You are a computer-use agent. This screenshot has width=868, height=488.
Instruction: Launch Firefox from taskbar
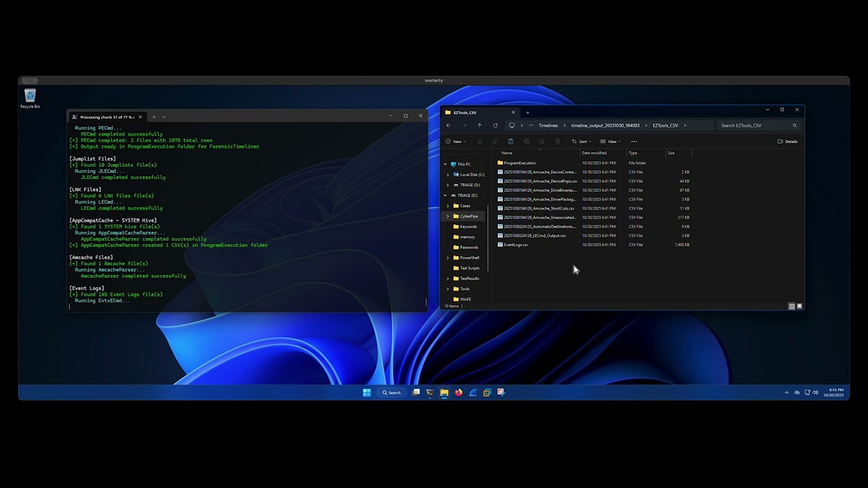pyautogui.click(x=458, y=392)
